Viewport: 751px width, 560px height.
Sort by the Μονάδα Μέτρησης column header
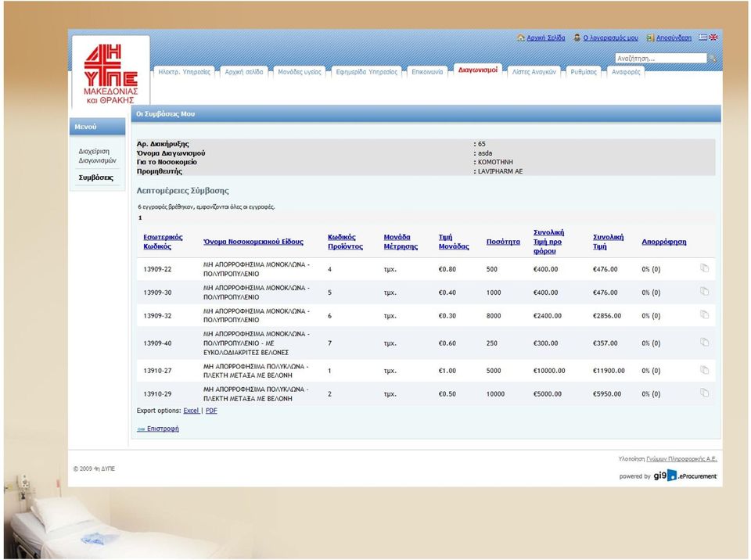(x=401, y=242)
